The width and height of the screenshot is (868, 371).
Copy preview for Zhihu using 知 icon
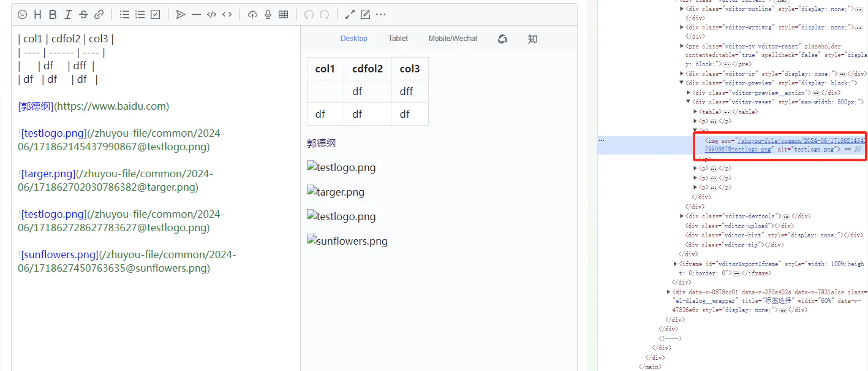point(532,39)
